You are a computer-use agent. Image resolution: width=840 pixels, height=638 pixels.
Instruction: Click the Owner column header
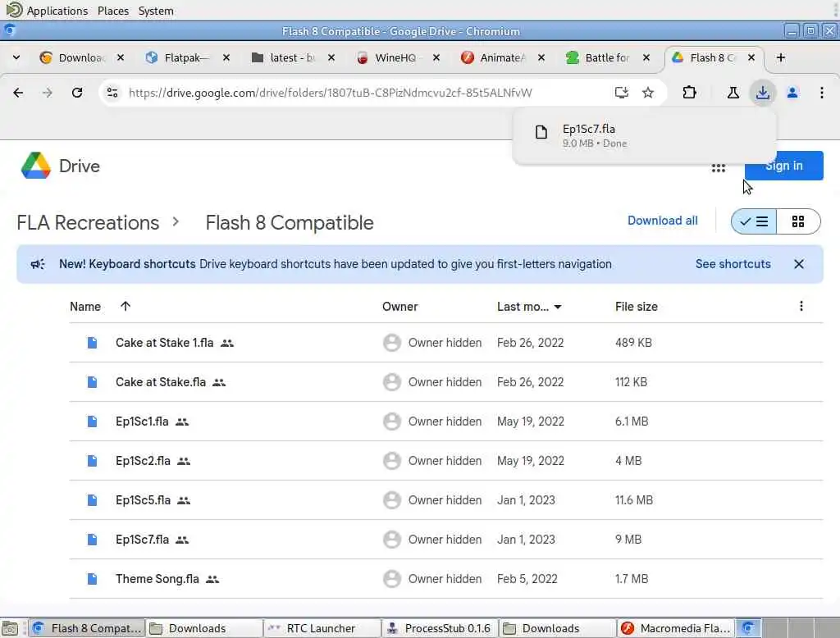(x=399, y=307)
